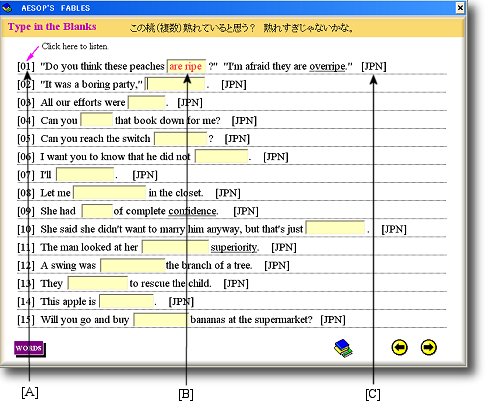
Task: Click the blank containing 'are ripe'
Action: click(x=186, y=66)
